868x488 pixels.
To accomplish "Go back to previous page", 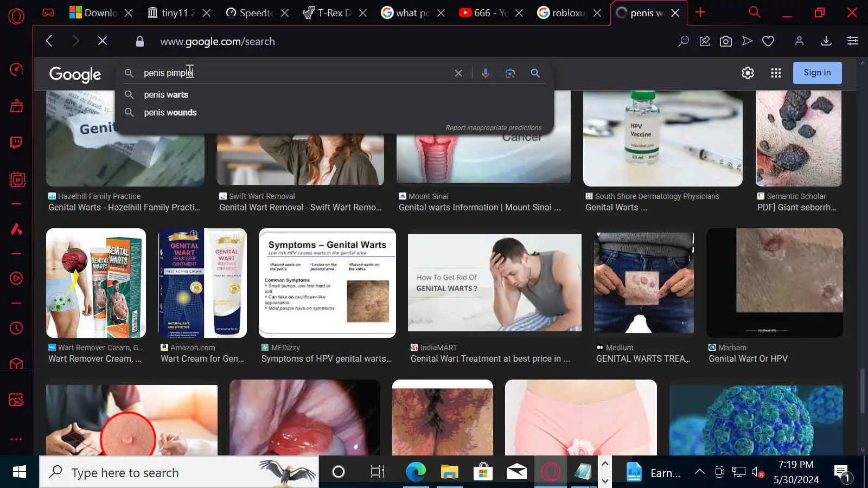I will point(49,41).
